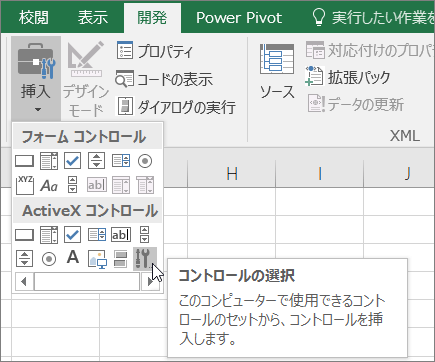Screen dimensions: 435x362
Task: Insert Form Controls combo box
Action: (49, 161)
